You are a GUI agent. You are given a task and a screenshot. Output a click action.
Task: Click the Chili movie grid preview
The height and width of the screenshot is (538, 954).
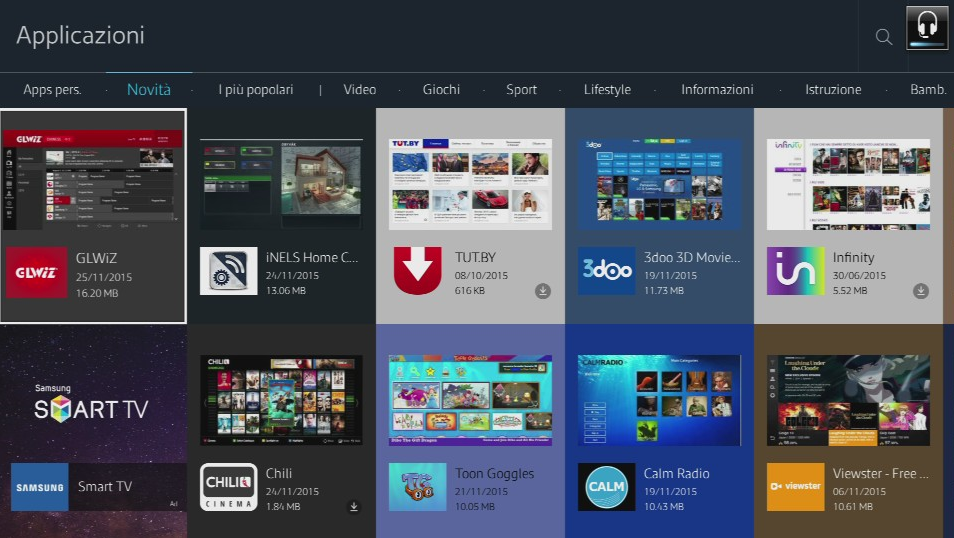[x=281, y=400]
